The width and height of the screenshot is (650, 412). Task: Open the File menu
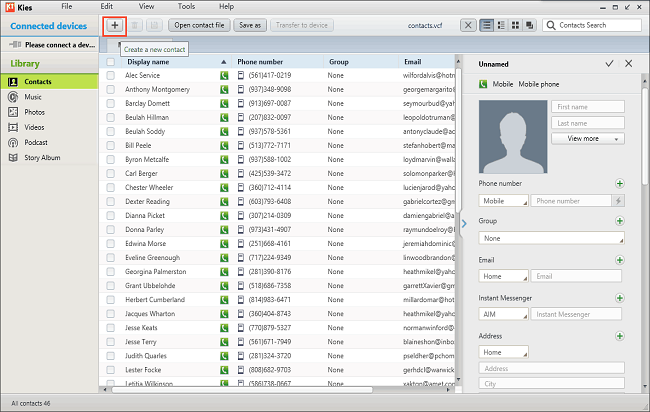click(66, 6)
